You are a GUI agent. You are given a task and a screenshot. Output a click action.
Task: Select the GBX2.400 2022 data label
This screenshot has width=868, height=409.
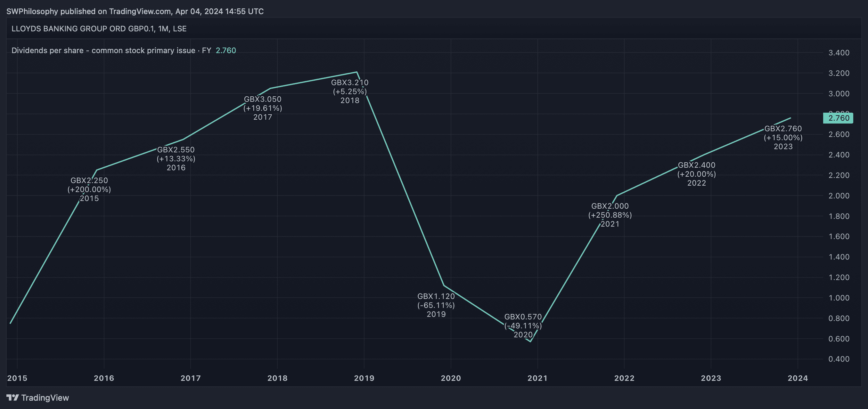pos(697,174)
